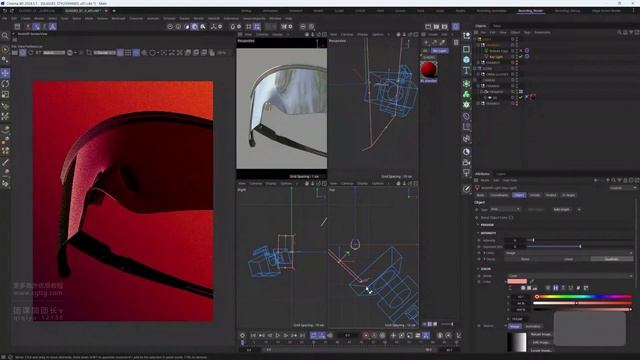Viewport: 640px width, 360px height.
Task: Select the red material thumbnail
Action: point(429,70)
